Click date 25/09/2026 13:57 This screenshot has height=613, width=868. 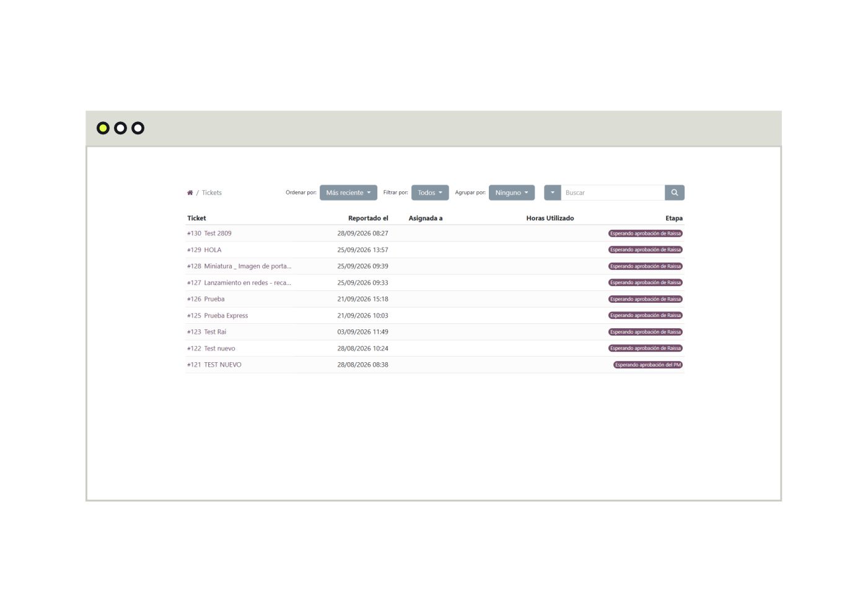click(x=363, y=250)
